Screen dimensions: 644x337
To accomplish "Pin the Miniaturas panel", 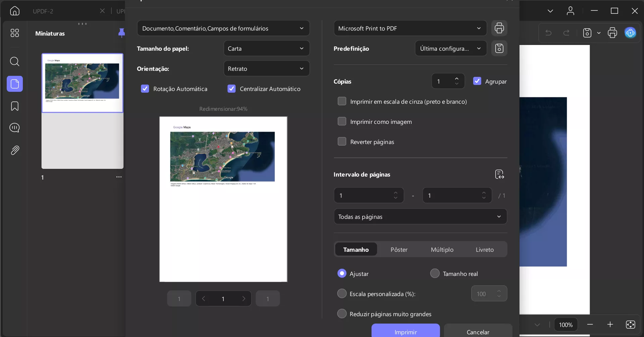I will [121, 33].
